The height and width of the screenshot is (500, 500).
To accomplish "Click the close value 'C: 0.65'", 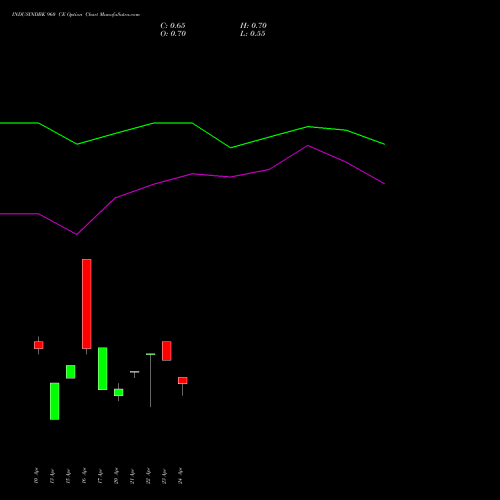I will pos(173,26).
